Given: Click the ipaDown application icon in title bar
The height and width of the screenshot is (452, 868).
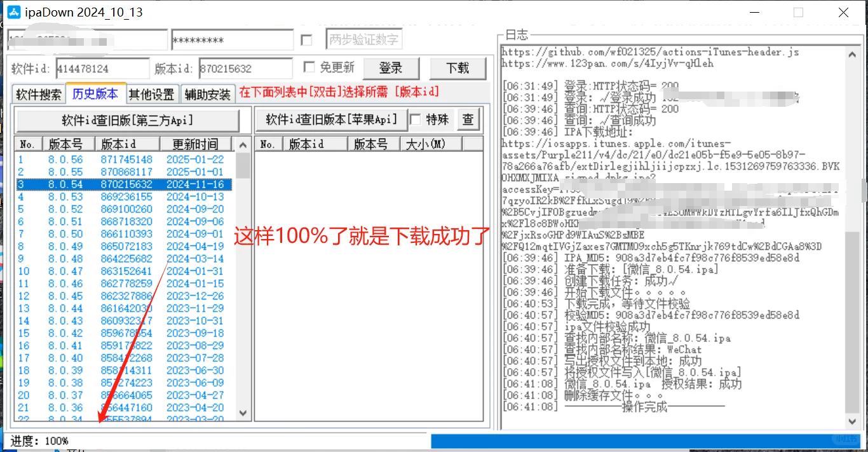Looking at the screenshot, I should 13,11.
